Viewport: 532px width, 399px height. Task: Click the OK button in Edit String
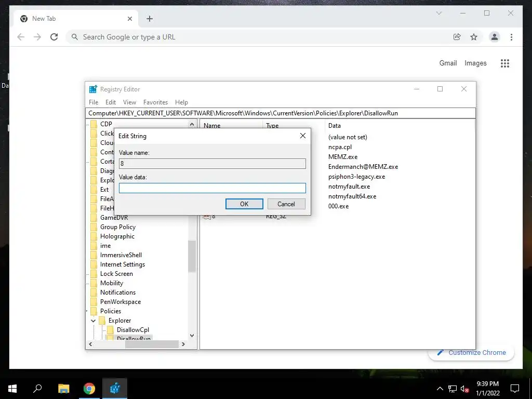[244, 204]
